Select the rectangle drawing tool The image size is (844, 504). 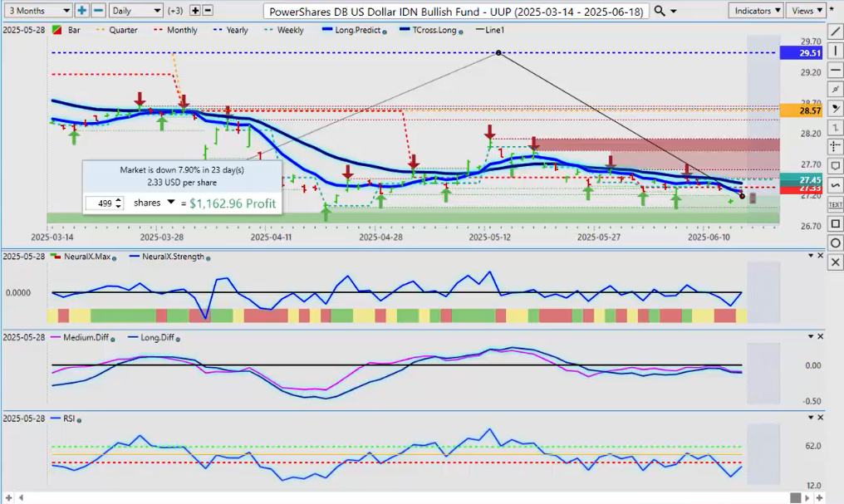[x=833, y=223]
